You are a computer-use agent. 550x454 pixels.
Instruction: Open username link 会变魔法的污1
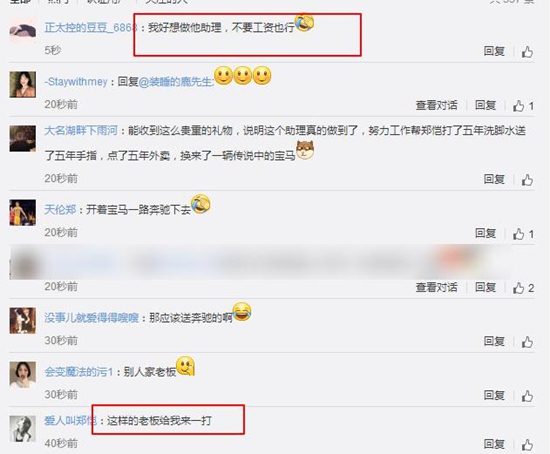pos(79,372)
